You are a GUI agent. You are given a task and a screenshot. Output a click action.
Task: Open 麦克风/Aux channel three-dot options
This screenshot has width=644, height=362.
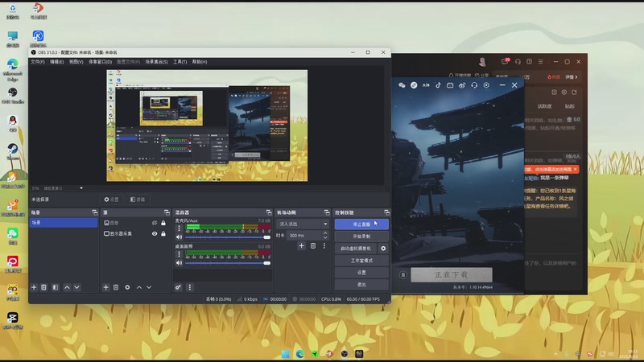(x=179, y=228)
